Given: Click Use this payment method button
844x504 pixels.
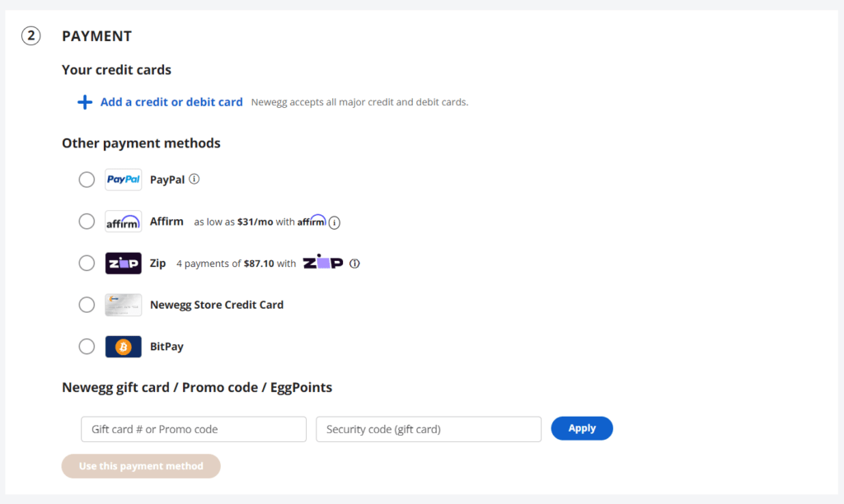Looking at the screenshot, I should tap(141, 466).
